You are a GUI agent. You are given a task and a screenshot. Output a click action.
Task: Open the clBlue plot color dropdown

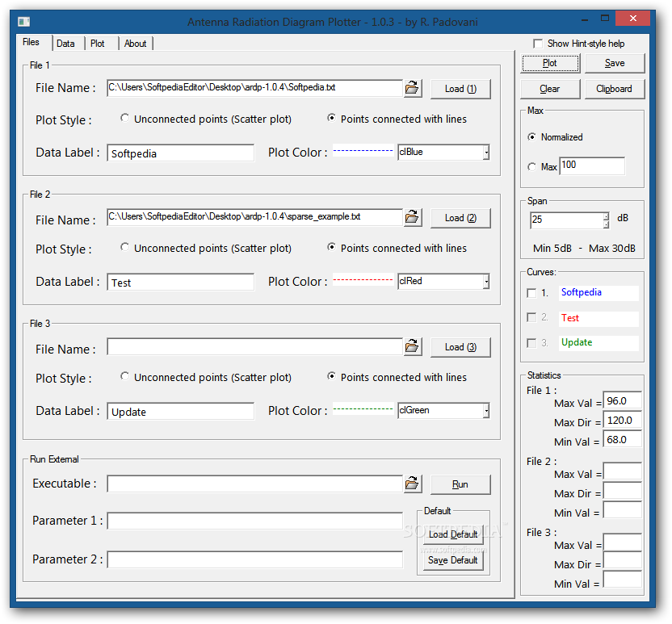click(486, 153)
